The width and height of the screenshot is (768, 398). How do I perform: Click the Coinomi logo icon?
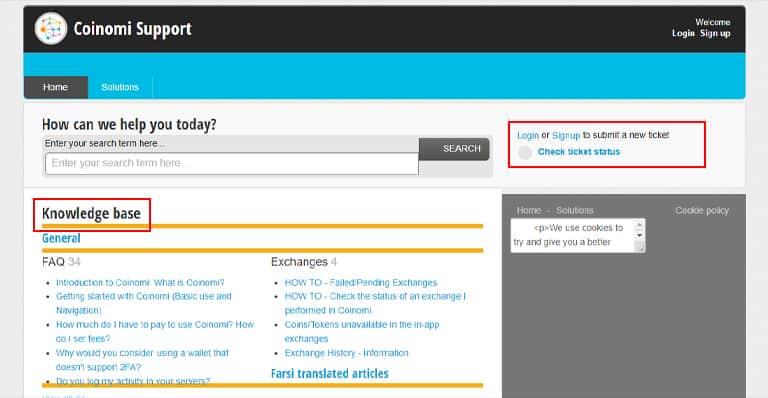(50, 28)
